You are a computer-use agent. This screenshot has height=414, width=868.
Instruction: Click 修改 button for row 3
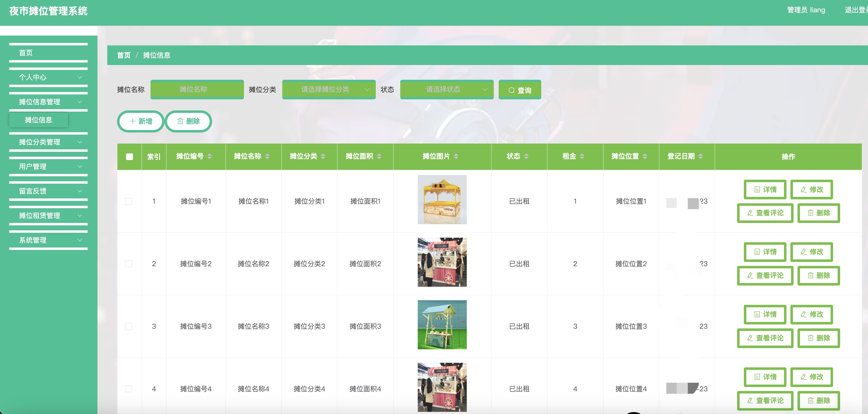point(812,315)
